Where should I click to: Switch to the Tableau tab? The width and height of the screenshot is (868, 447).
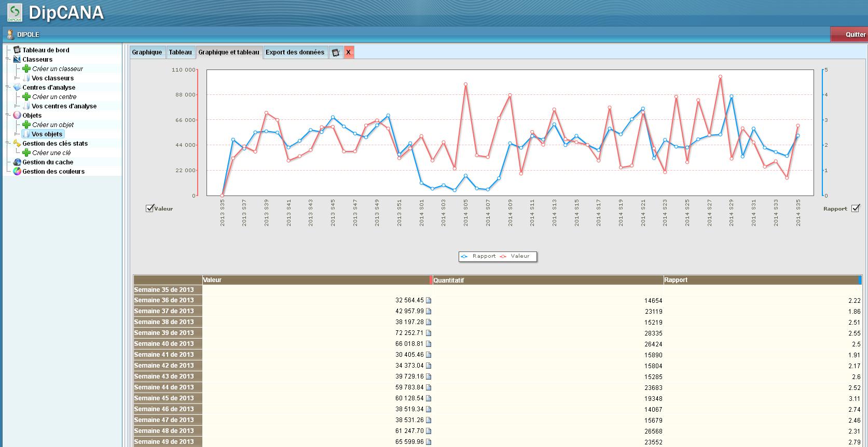point(181,52)
